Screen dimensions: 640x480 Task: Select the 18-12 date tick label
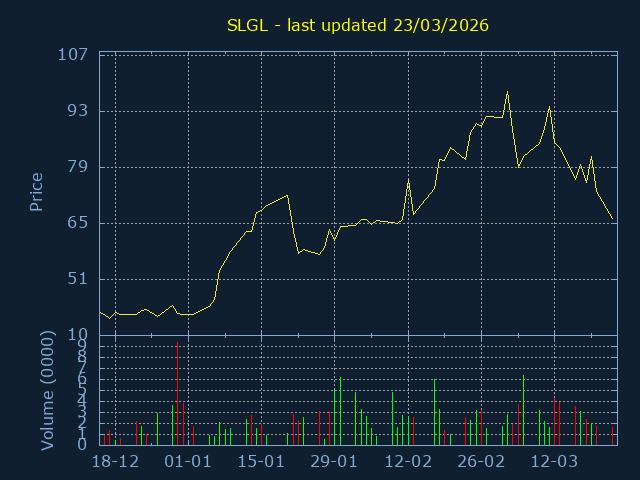click(115, 461)
